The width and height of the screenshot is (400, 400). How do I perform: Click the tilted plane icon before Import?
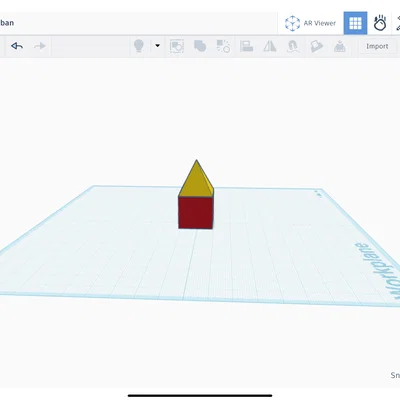click(x=316, y=46)
